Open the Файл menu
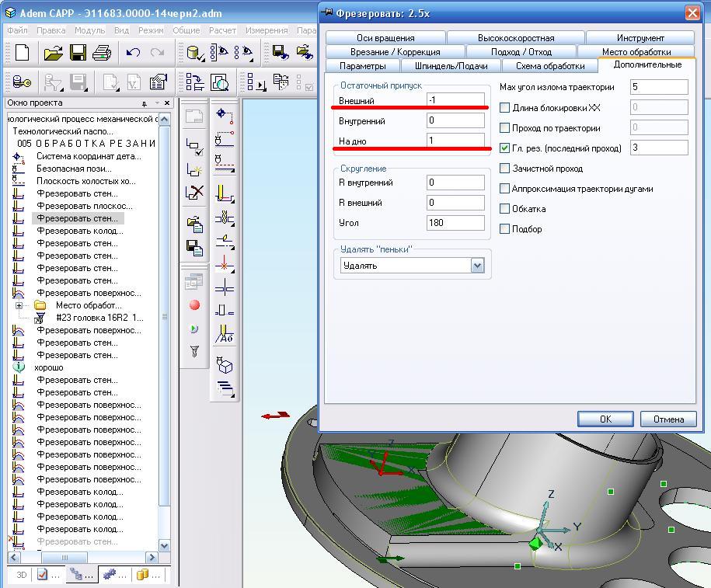711x588 pixels. tap(17, 30)
